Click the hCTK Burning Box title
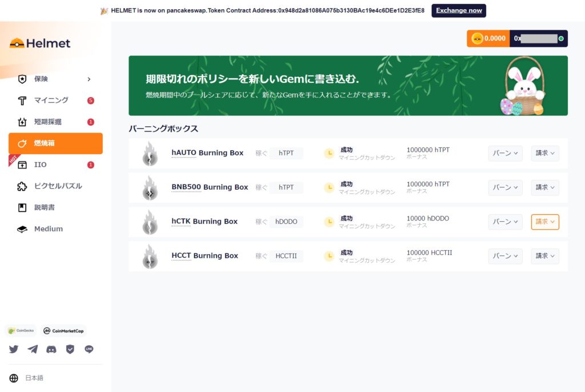 pyautogui.click(x=205, y=221)
